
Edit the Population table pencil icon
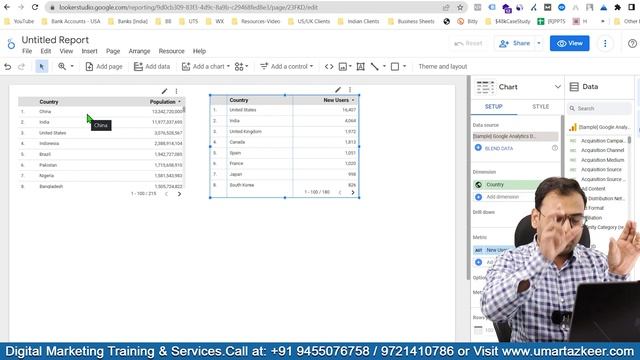click(164, 91)
